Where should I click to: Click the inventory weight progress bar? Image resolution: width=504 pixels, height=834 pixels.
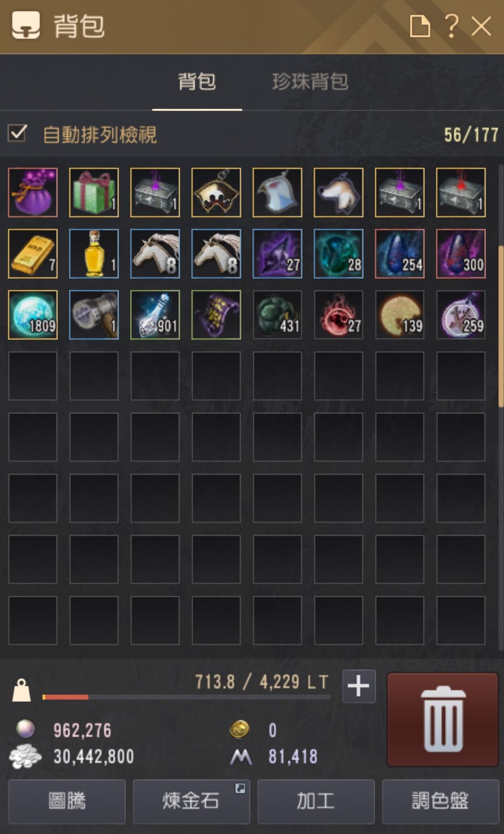tap(186, 697)
